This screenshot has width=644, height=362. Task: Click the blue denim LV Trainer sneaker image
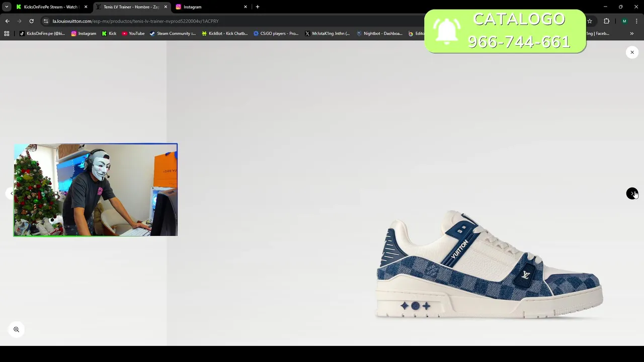(x=490, y=264)
